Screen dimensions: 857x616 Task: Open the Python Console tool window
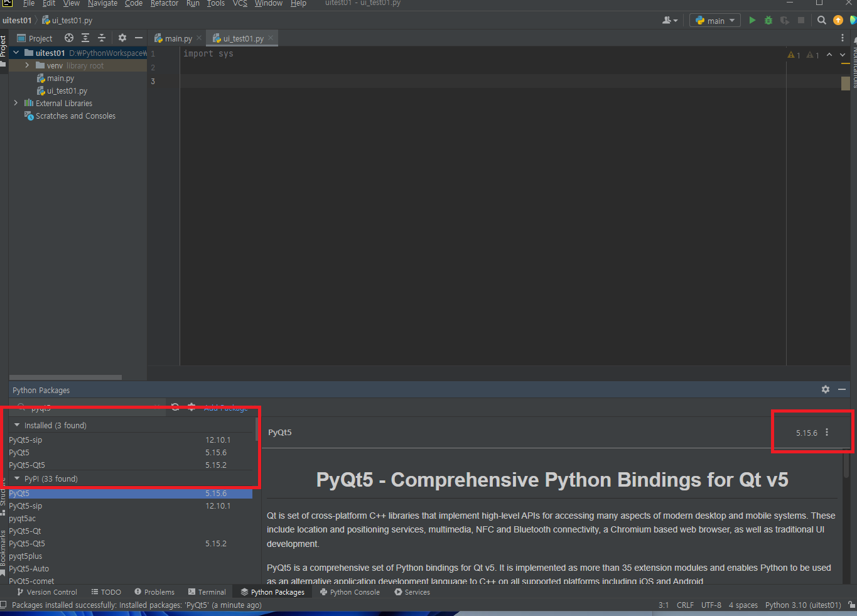point(350,592)
